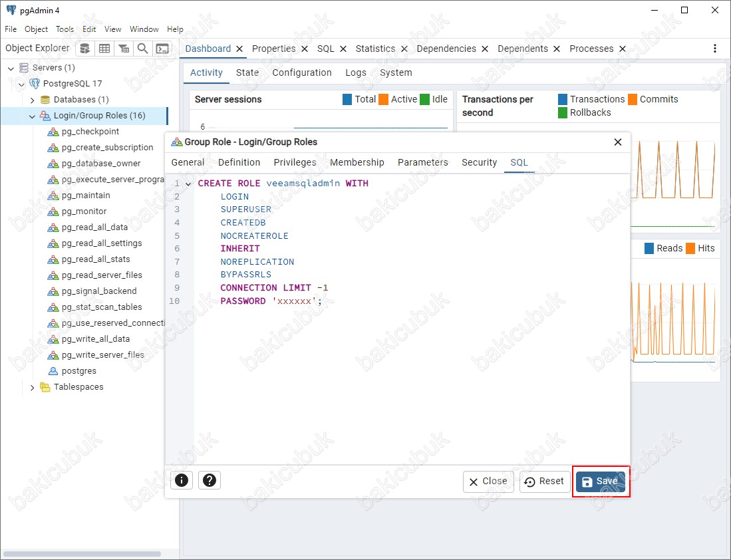Image resolution: width=731 pixels, height=560 pixels.
Task: Click the Close button in dialog footer
Action: [x=488, y=482]
